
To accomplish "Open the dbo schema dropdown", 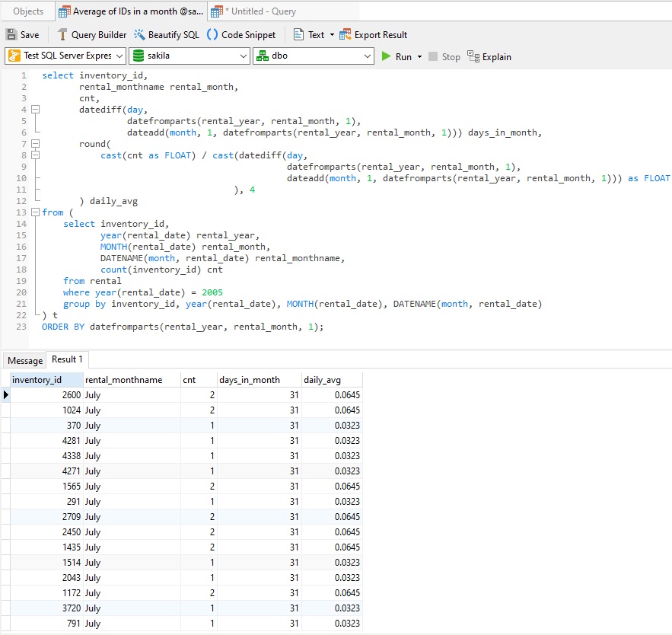I will (368, 56).
